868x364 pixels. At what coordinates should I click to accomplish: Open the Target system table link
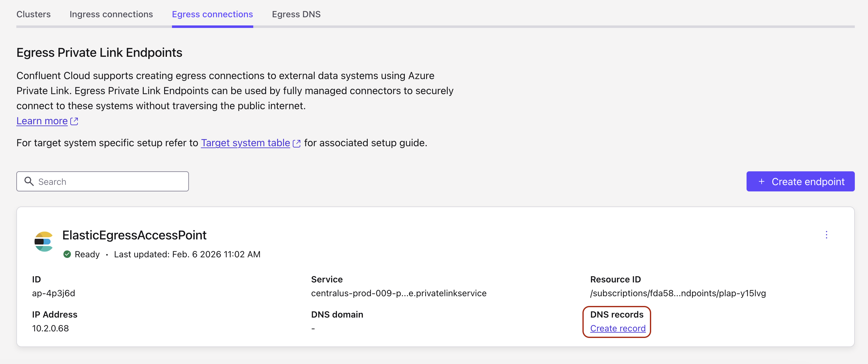point(245,143)
